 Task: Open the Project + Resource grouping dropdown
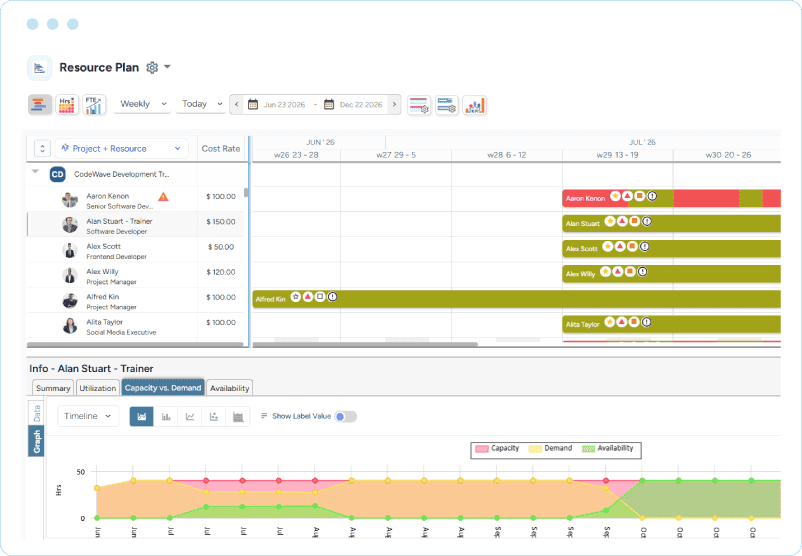(121, 148)
